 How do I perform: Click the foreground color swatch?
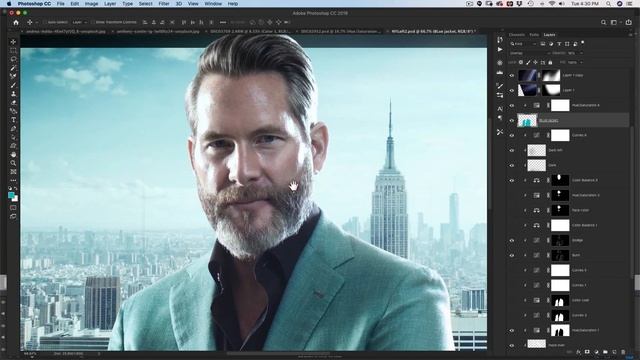point(11,195)
